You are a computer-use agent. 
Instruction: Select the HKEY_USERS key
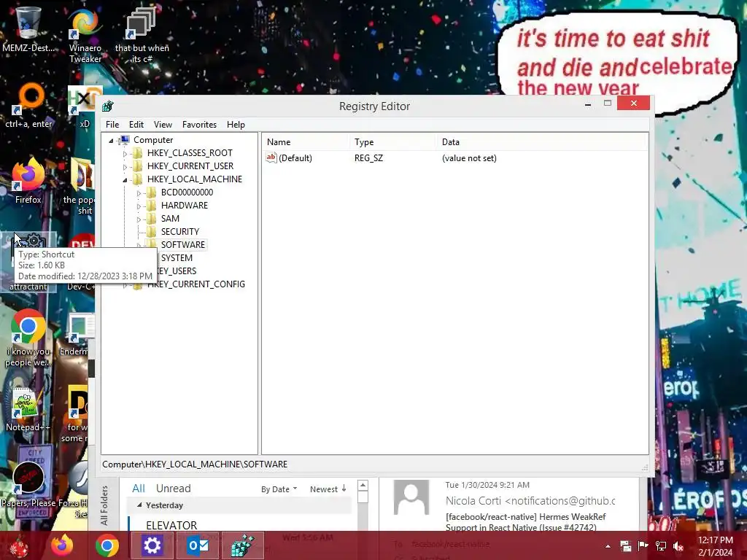[177, 271]
